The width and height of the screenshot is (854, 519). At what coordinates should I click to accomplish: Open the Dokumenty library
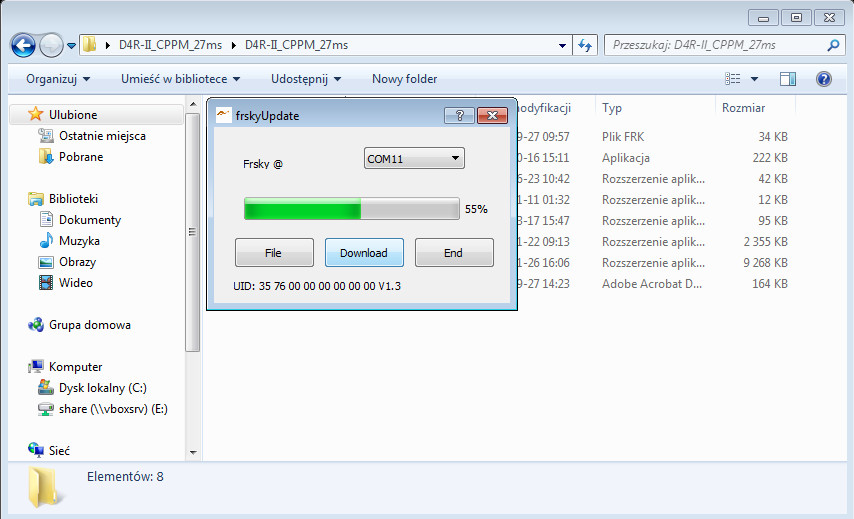click(x=89, y=220)
